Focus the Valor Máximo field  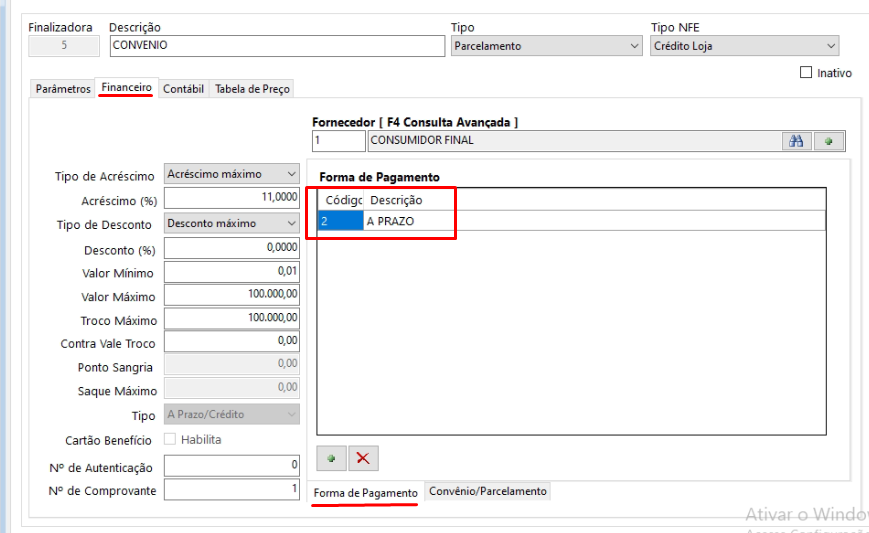click(x=232, y=295)
